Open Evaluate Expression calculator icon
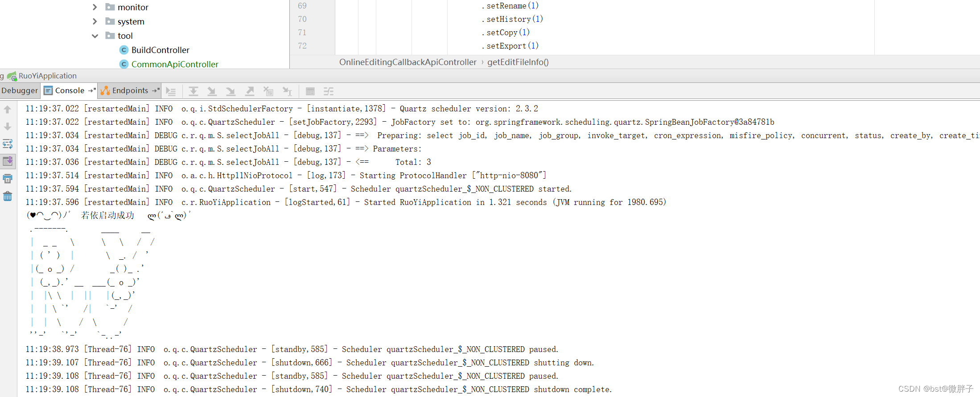The width and height of the screenshot is (980, 397). tap(310, 91)
